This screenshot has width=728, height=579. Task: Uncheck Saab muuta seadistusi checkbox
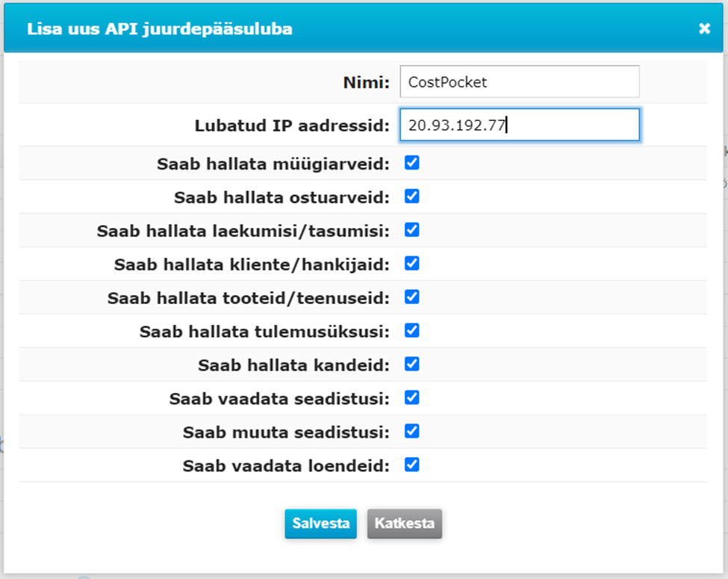[412, 431]
